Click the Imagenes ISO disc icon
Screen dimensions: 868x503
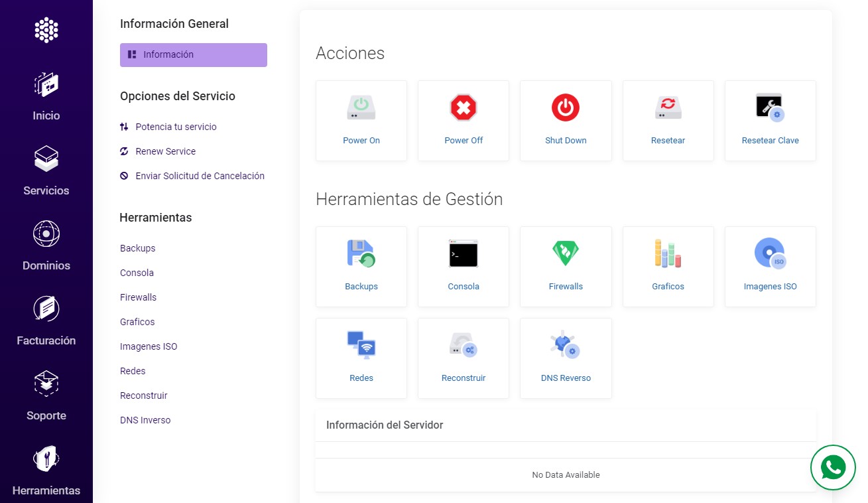770,253
